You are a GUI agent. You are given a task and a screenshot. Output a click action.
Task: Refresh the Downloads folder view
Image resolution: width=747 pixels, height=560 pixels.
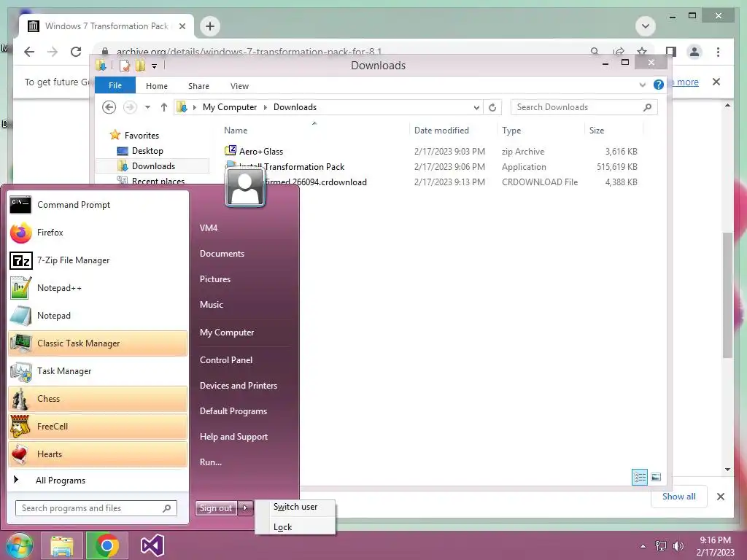click(x=492, y=107)
